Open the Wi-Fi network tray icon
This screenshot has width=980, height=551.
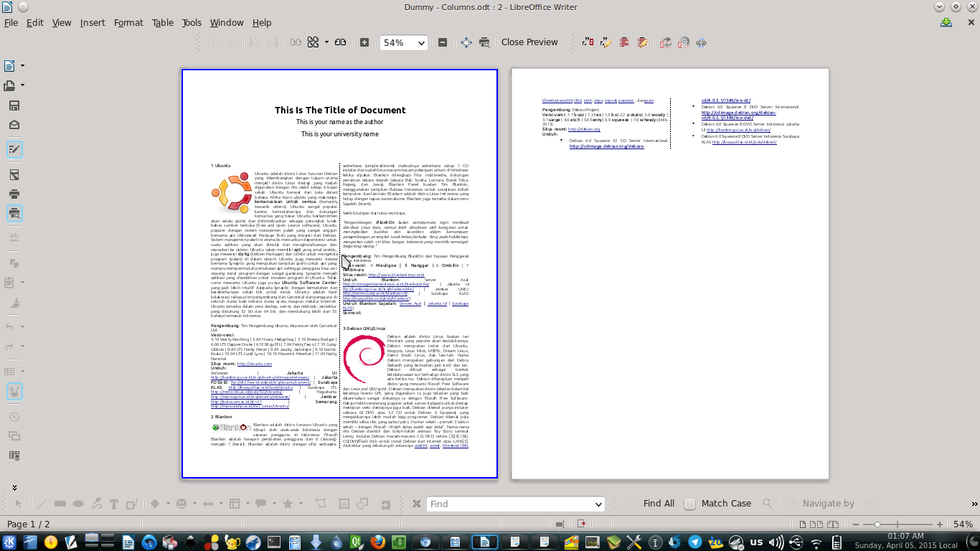point(816,542)
